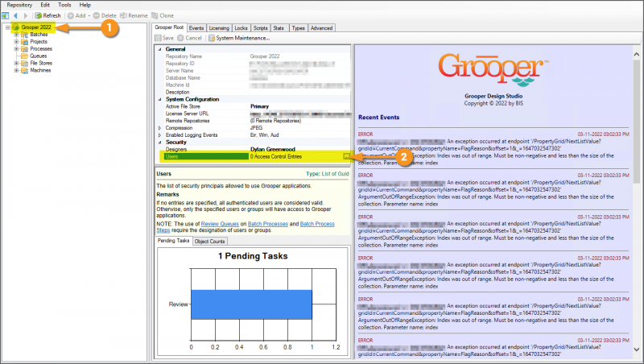
Task: Expand the Enabled Logging Events property
Action: pos(160,135)
